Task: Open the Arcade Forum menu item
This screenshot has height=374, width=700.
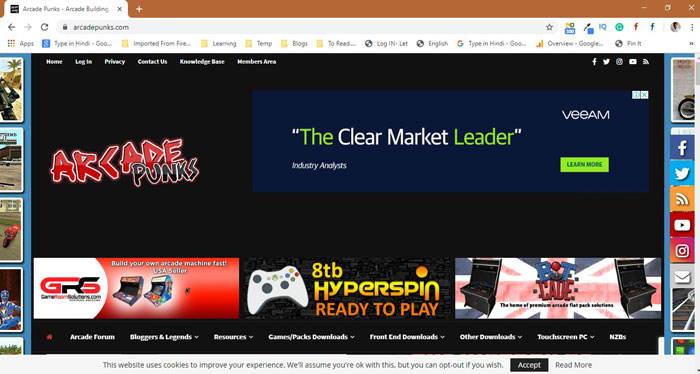Action: (x=92, y=337)
